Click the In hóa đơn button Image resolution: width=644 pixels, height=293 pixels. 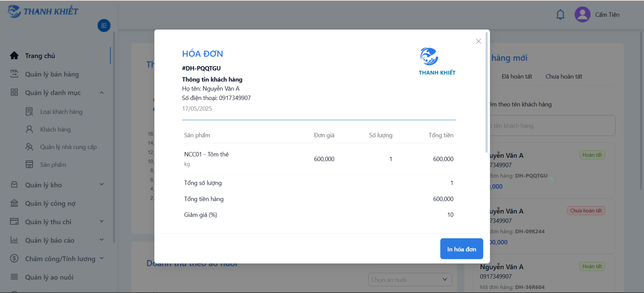click(x=461, y=249)
